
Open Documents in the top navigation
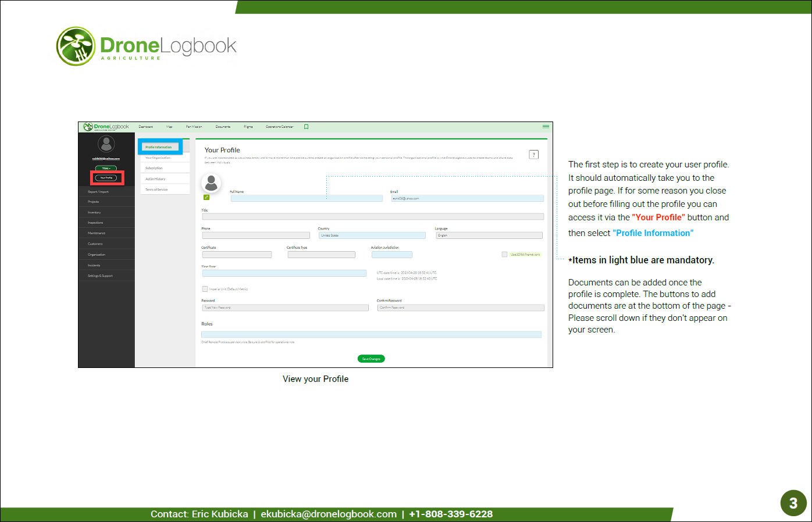(223, 127)
